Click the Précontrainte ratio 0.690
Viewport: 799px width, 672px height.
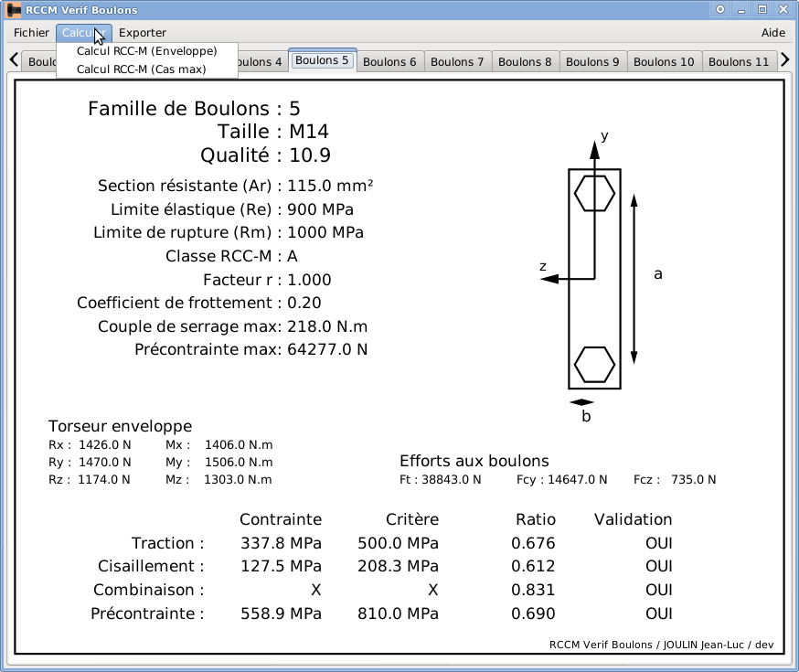point(533,613)
